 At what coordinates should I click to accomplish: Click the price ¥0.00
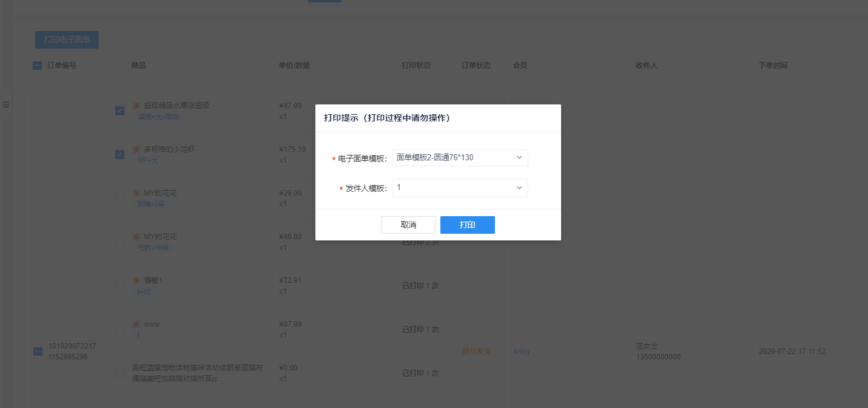tap(288, 367)
